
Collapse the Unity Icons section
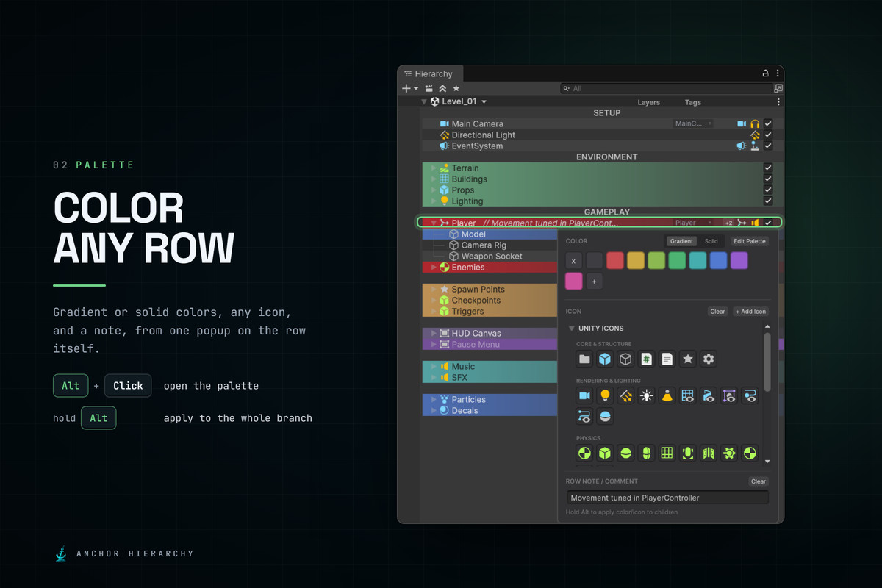point(572,328)
